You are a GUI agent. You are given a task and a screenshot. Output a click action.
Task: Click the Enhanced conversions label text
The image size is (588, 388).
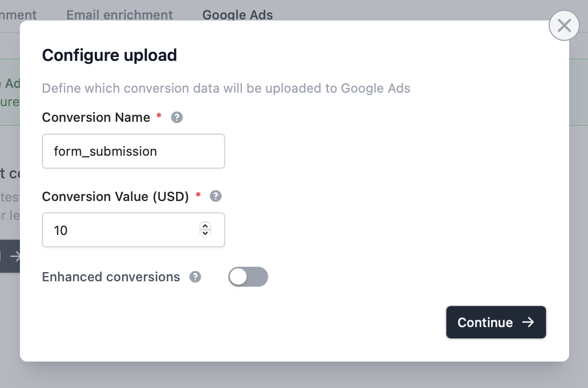pyautogui.click(x=111, y=277)
